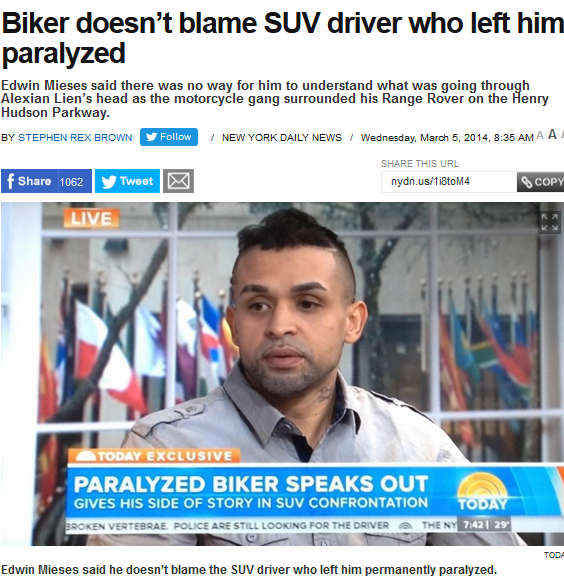Select the smaller text size A
This screenshot has width=564, height=582.
click(x=540, y=136)
